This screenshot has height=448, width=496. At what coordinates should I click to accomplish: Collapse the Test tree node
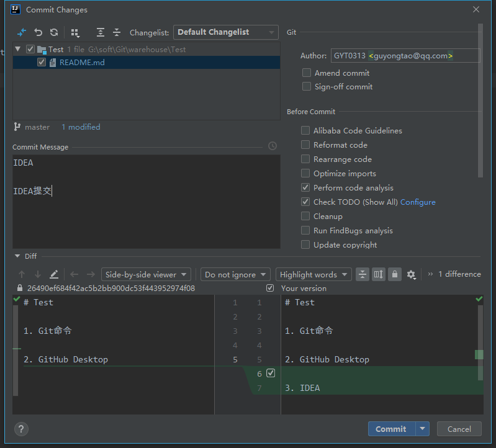pos(18,49)
